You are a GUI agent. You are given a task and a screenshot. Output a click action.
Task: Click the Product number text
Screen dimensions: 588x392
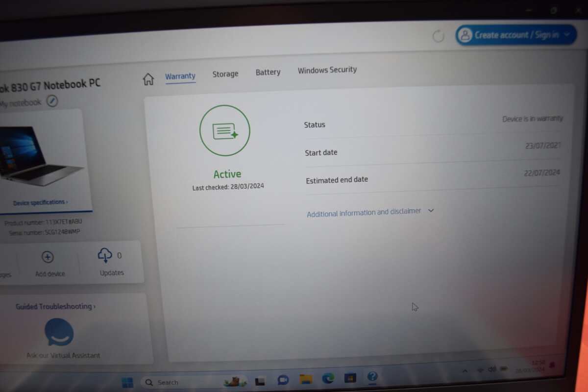43,222
